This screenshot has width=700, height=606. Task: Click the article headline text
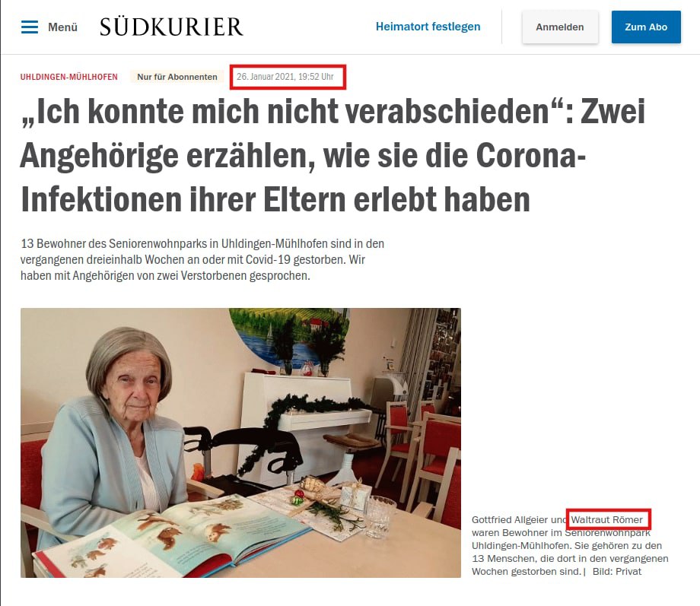point(332,155)
